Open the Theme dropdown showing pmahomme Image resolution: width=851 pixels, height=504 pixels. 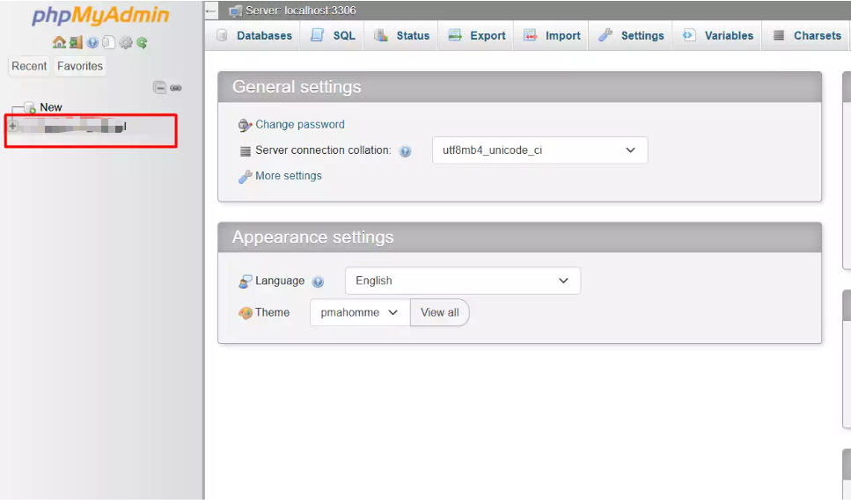coord(359,312)
